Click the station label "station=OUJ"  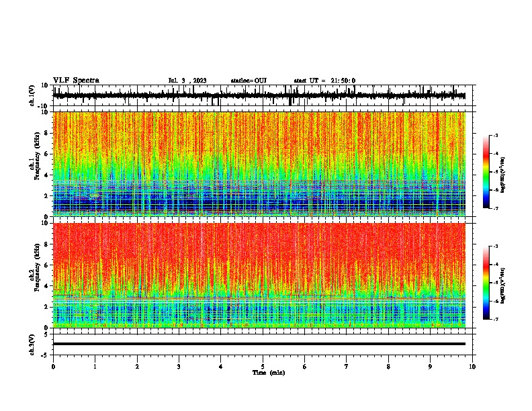(x=249, y=81)
